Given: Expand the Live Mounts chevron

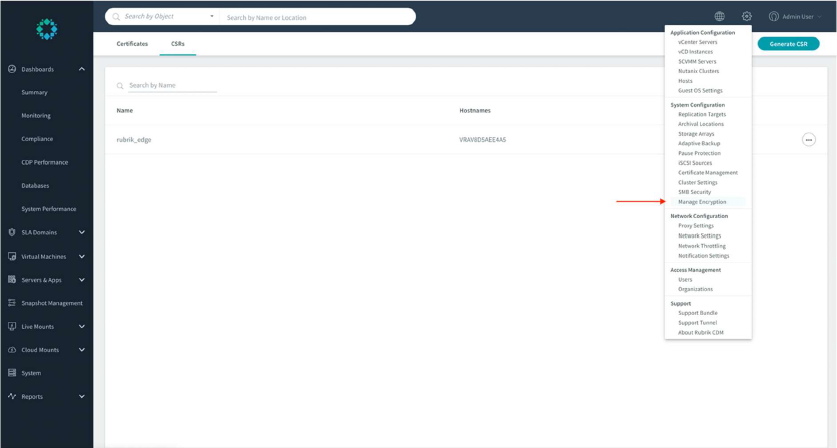Looking at the screenshot, I should tap(82, 326).
